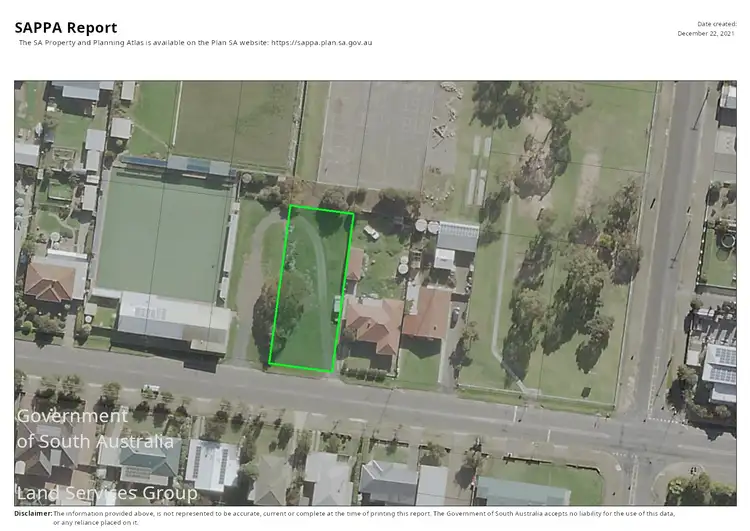Click the round water tanks near shed
Viewport: 750px width, 531px height.
[x=427, y=226]
